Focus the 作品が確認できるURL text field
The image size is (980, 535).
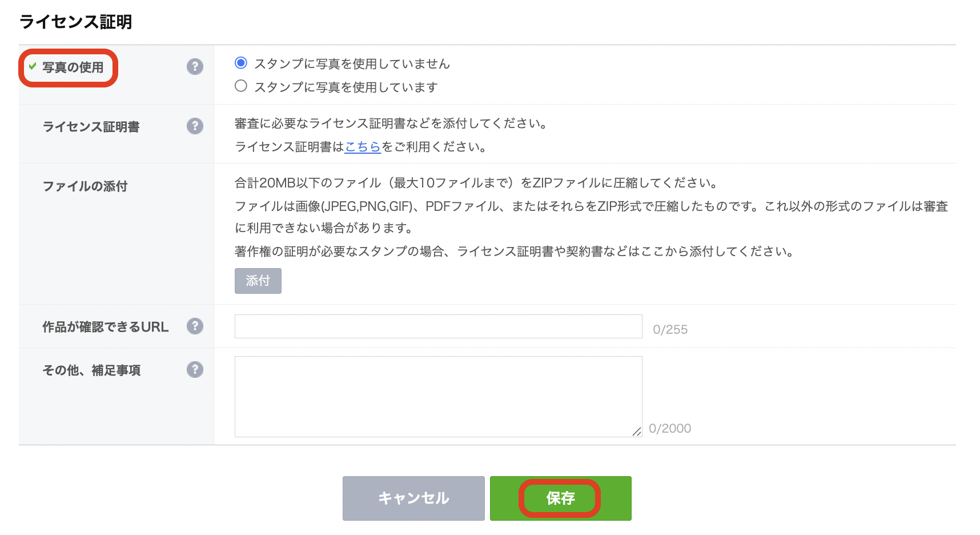(x=439, y=326)
